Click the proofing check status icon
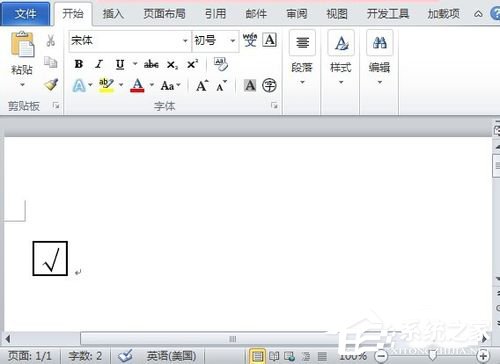The height and width of the screenshot is (364, 500). (x=126, y=356)
